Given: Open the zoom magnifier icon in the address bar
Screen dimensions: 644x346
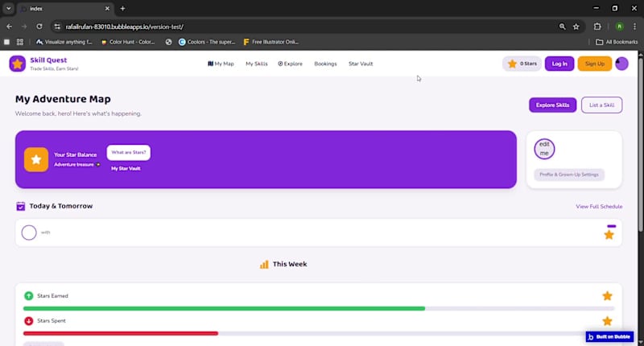Looking at the screenshot, I should tap(562, 27).
